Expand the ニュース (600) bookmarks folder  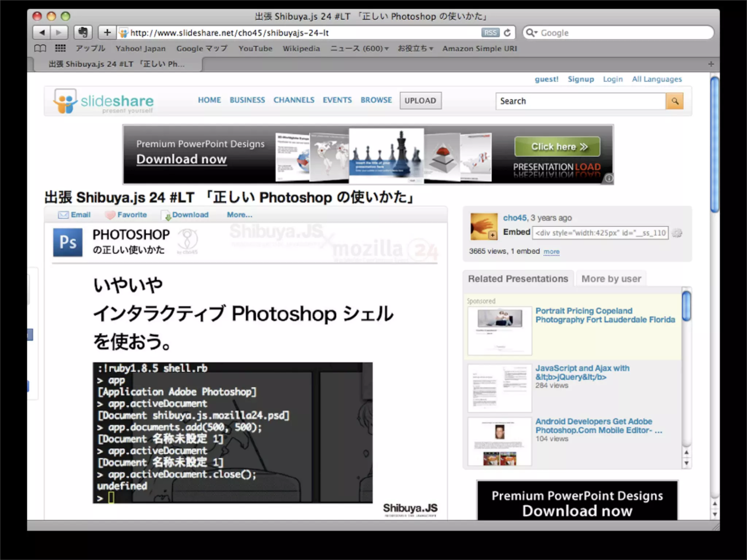click(x=359, y=48)
